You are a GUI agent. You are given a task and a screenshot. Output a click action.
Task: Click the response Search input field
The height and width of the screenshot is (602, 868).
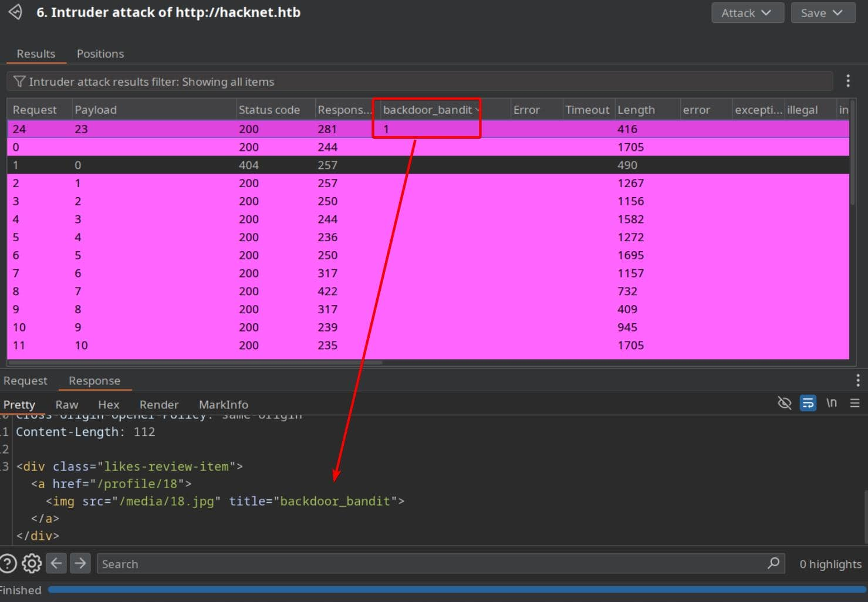coord(431,564)
